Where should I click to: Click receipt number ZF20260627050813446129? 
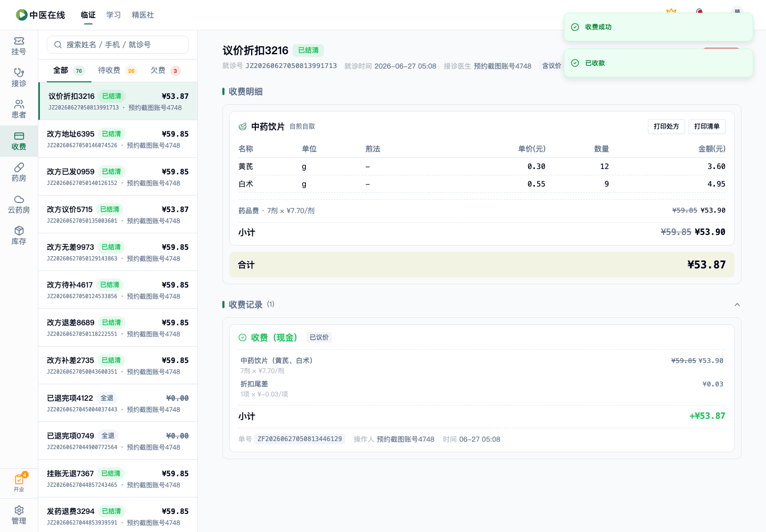(300, 439)
